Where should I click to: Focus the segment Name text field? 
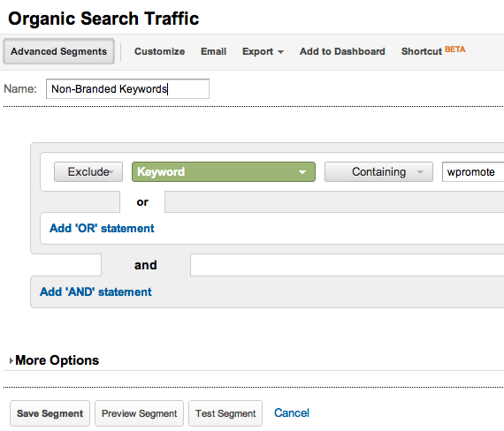pyautogui.click(x=127, y=88)
